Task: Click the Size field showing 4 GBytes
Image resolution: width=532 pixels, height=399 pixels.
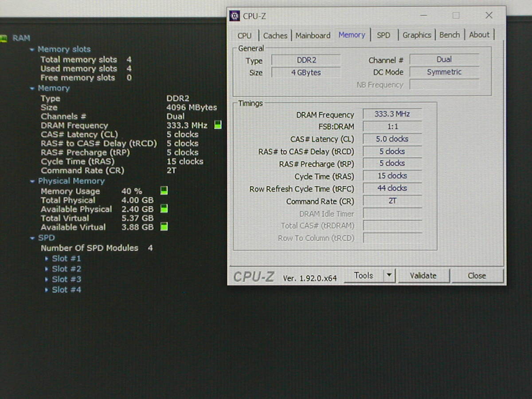Action: 306,72
